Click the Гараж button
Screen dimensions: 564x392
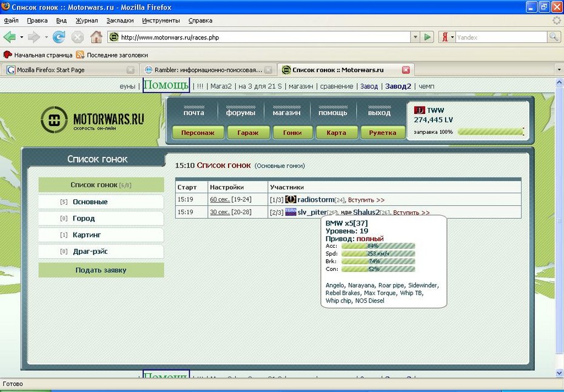[248, 133]
